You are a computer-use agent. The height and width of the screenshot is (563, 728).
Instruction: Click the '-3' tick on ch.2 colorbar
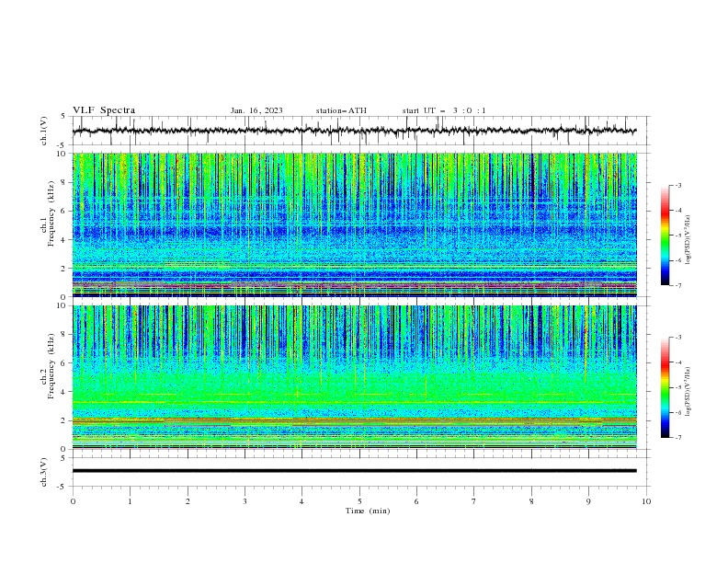(677, 338)
